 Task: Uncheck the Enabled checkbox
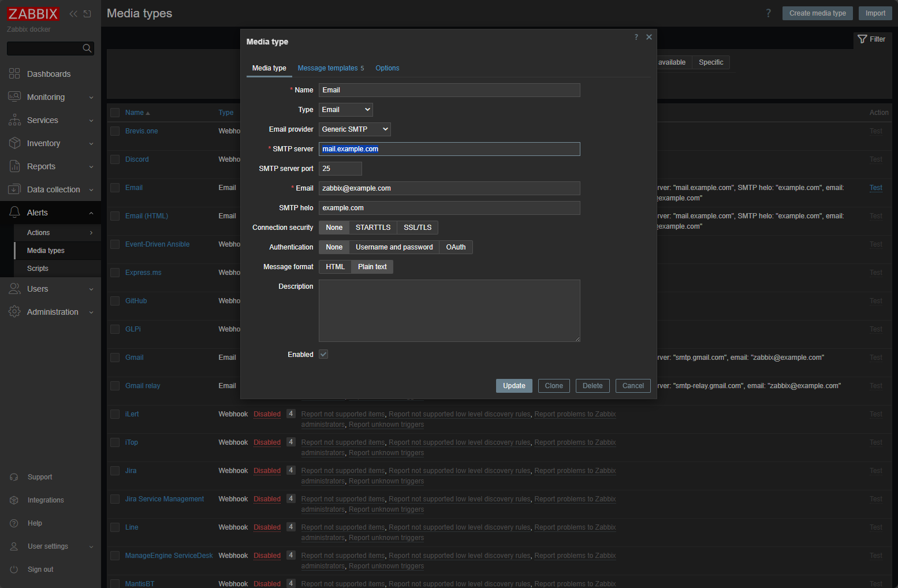coord(323,354)
